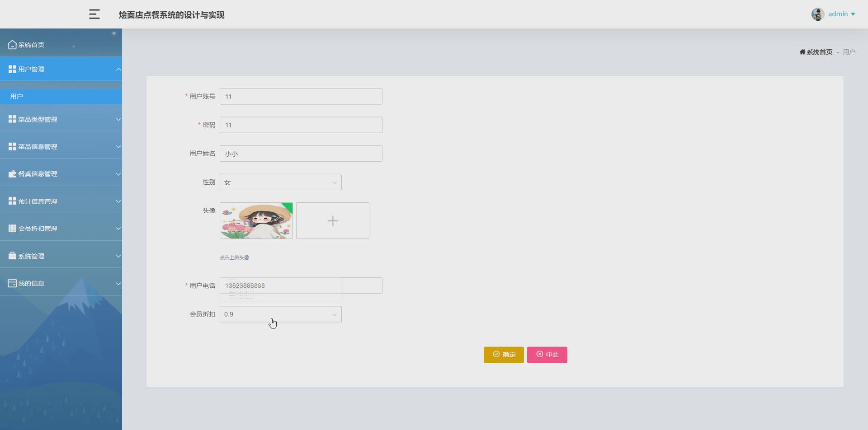Expand 系统管理 chevron
Image resolution: width=868 pixels, height=430 pixels.
click(x=118, y=256)
